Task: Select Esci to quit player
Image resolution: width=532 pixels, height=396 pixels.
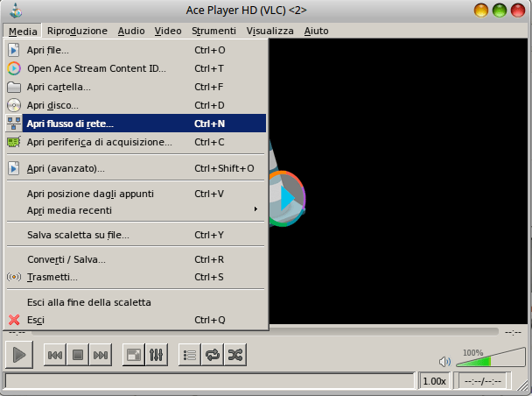Action: click(x=136, y=320)
